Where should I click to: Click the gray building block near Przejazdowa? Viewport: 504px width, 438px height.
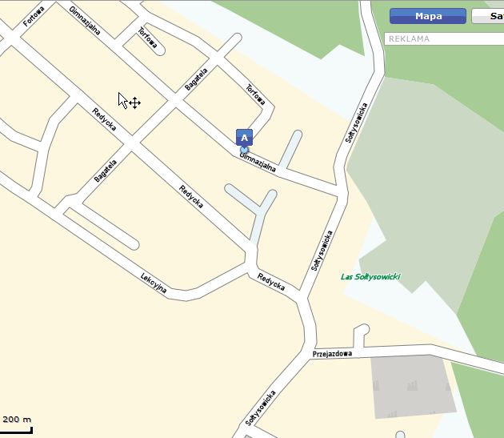(414, 386)
